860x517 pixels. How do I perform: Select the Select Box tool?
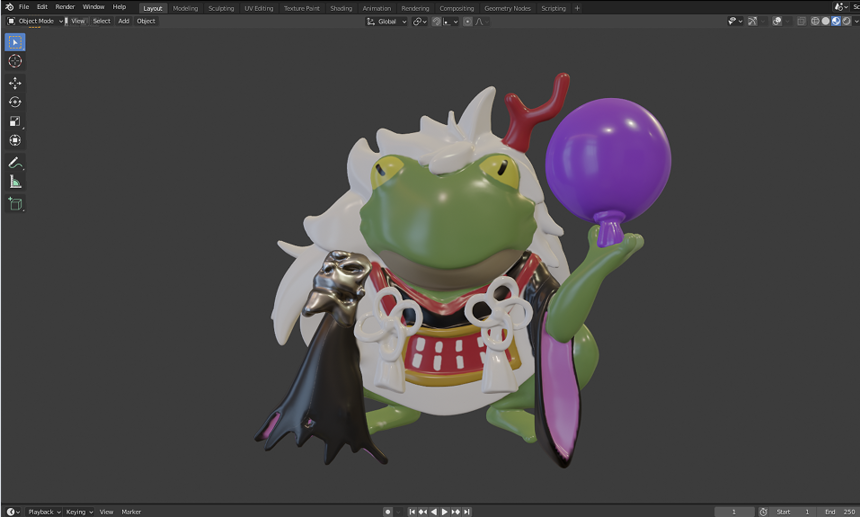click(15, 42)
